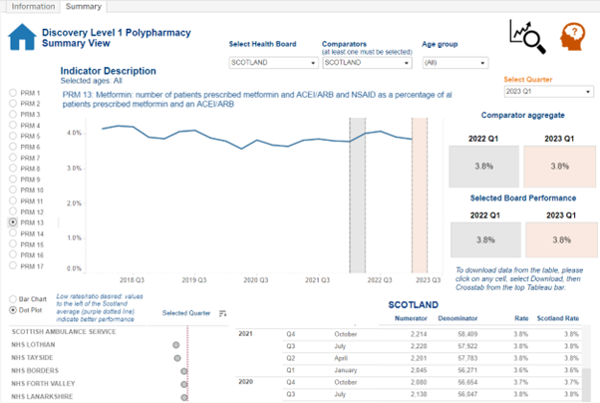Click the home house icon
Screen dimensions: 600x403
[20, 38]
